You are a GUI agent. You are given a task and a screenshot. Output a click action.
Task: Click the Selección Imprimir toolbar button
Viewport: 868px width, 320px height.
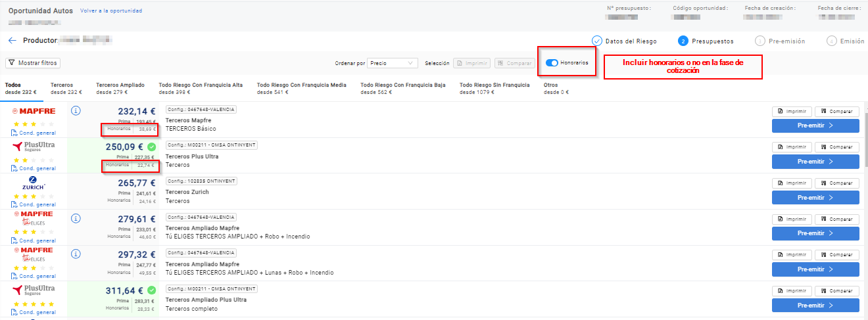coord(472,63)
